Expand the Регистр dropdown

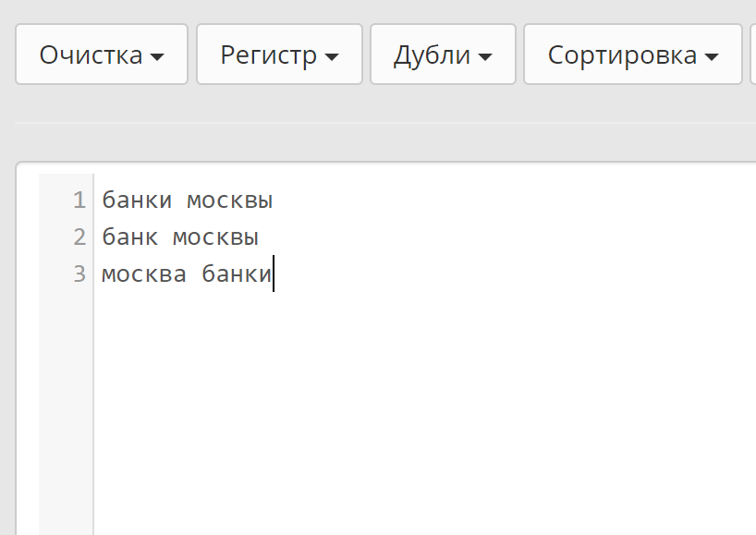coord(279,55)
